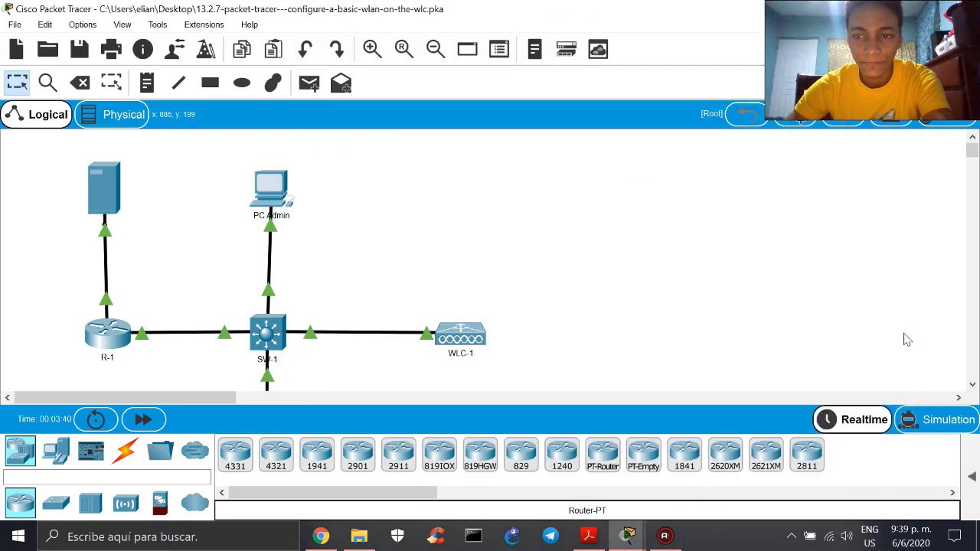Switch to the Logical workspace tab

[x=36, y=115]
